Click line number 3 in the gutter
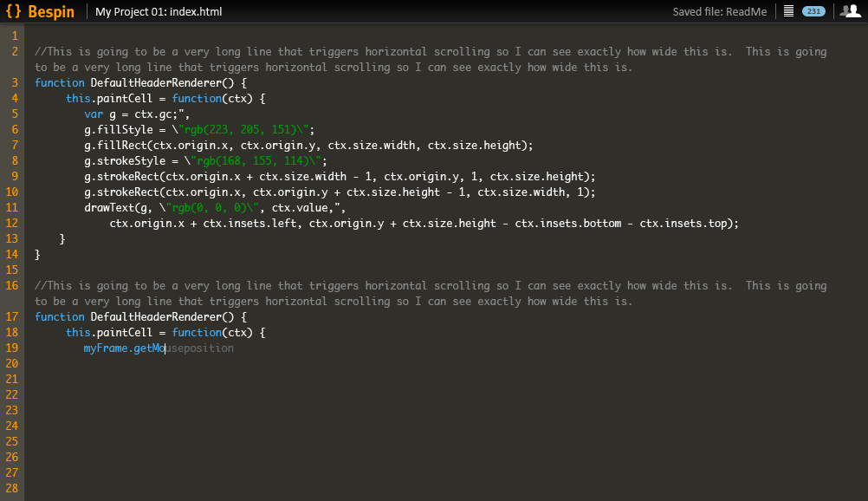Screen dimensions: 868x501 15,83
